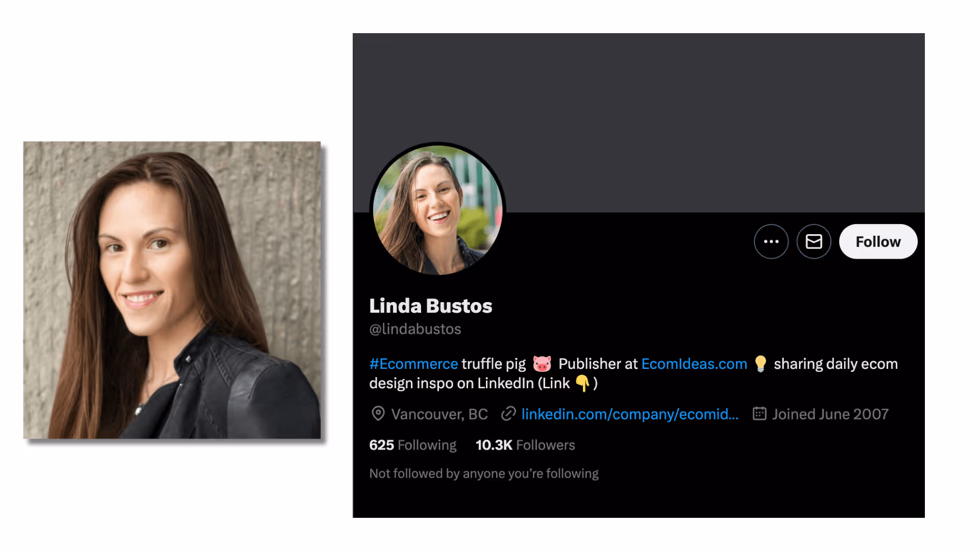Click the pointing-down hand emoji

(x=582, y=383)
